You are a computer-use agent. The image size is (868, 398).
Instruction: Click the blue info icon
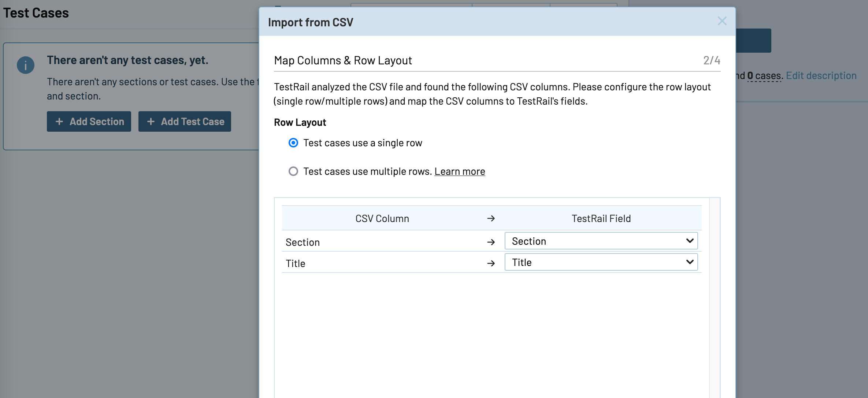[26, 65]
